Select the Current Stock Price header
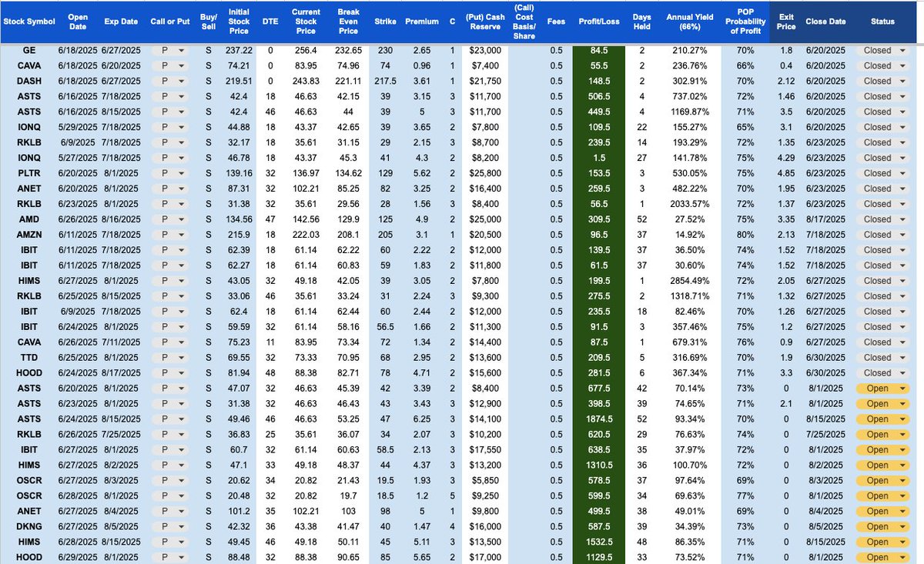924x564 pixels. 306,22
